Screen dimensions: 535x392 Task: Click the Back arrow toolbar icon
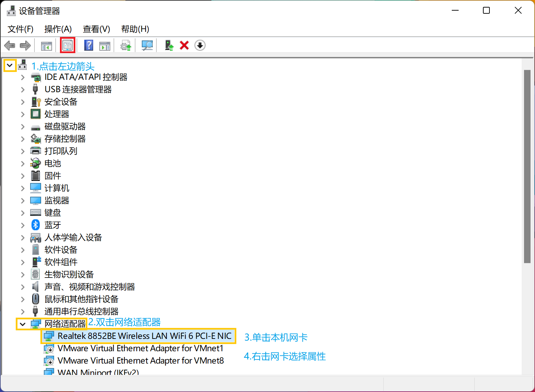coord(10,45)
